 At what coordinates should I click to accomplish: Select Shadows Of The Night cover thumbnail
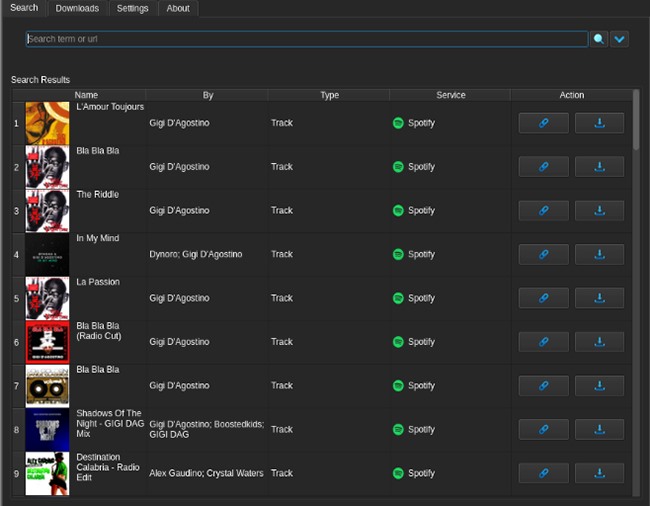pos(47,429)
